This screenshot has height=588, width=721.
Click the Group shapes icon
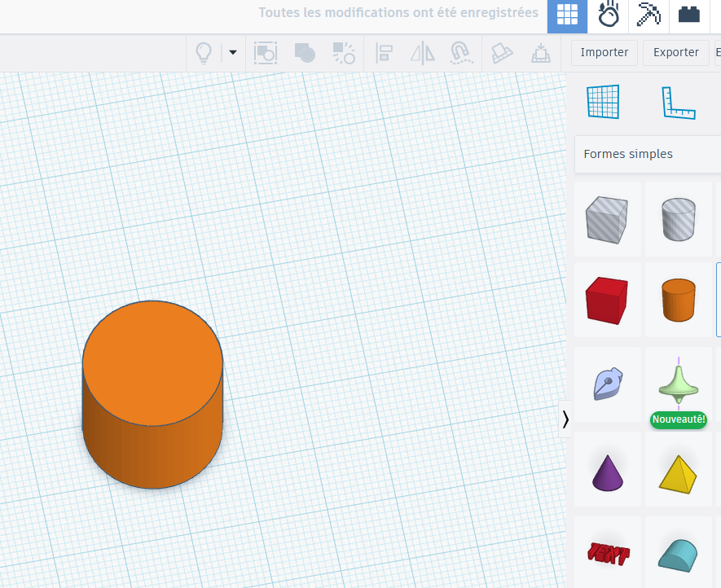[266, 53]
